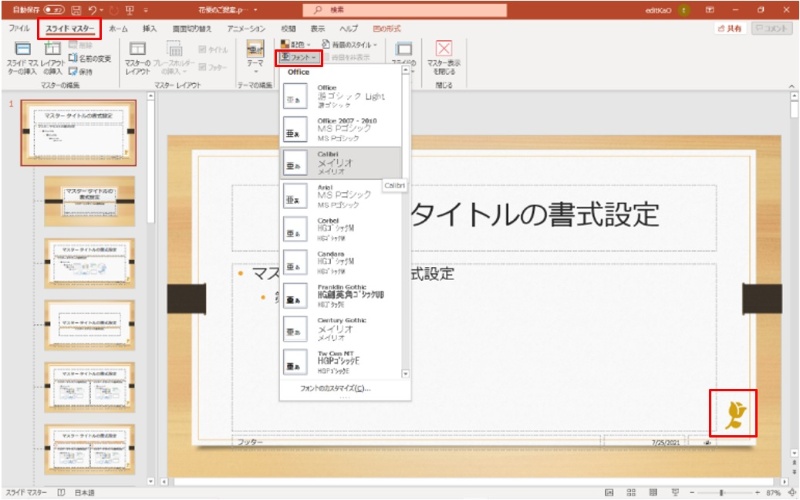Open the アニメーション tab
The width and height of the screenshot is (800, 500).
tap(246, 29)
